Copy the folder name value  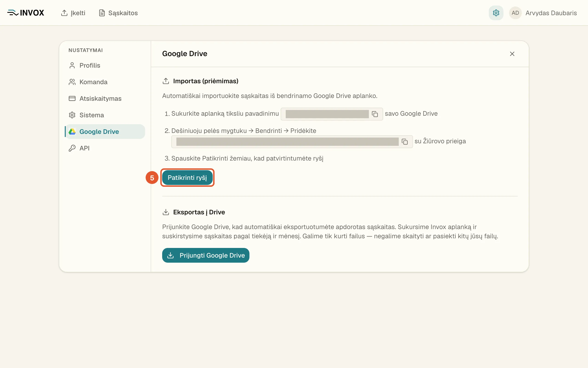[x=375, y=114]
